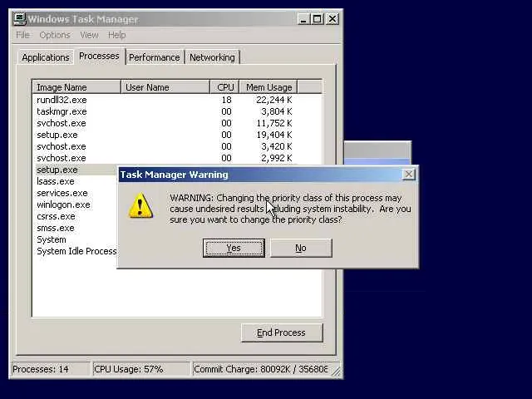Screen dimensions: 532x399
Task: Select the taskmgr.exe process
Action: (165, 111)
